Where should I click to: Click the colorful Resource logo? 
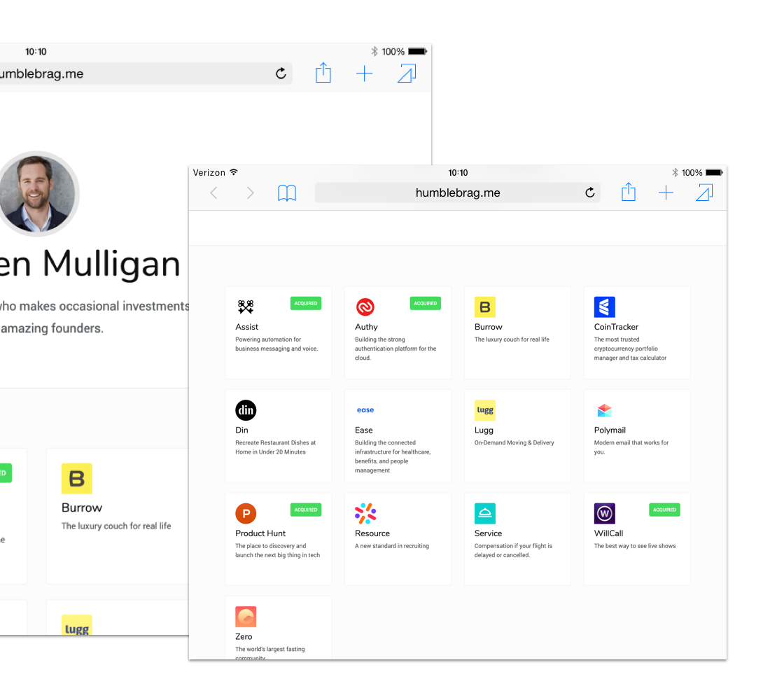[365, 513]
